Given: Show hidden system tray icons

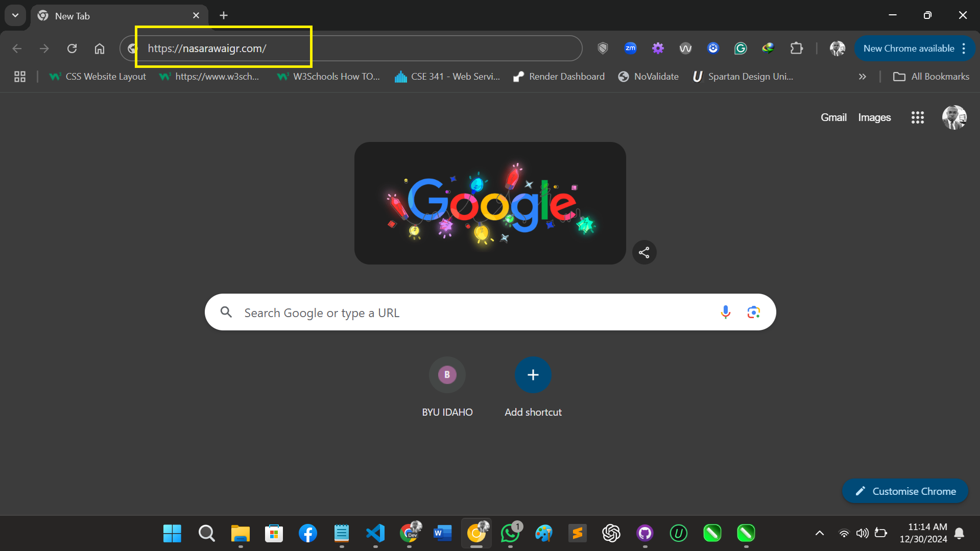Looking at the screenshot, I should pyautogui.click(x=820, y=534).
